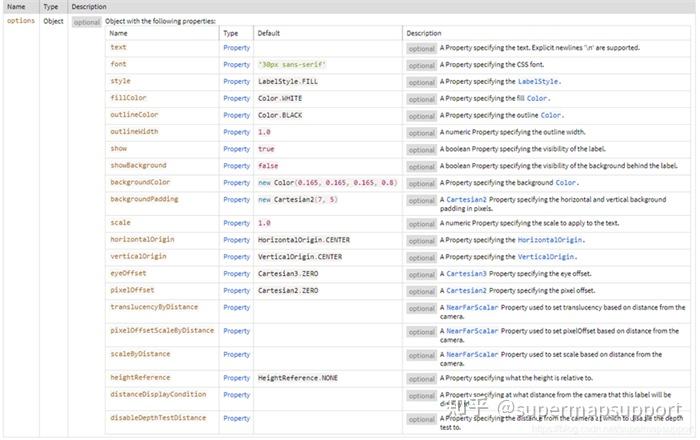Image resolution: width=700 pixels, height=440 pixels.
Task: Open the Color link in outlineColor description
Action: click(552, 115)
